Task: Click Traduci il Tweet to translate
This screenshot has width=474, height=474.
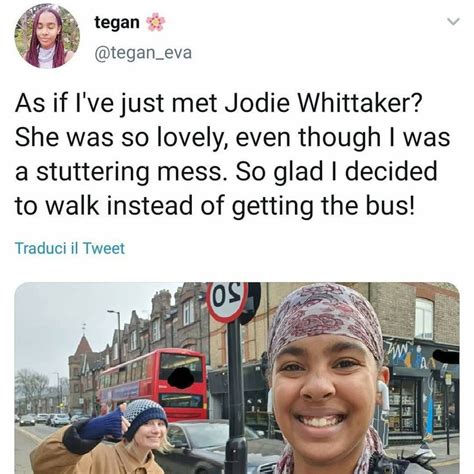Action: point(70,249)
